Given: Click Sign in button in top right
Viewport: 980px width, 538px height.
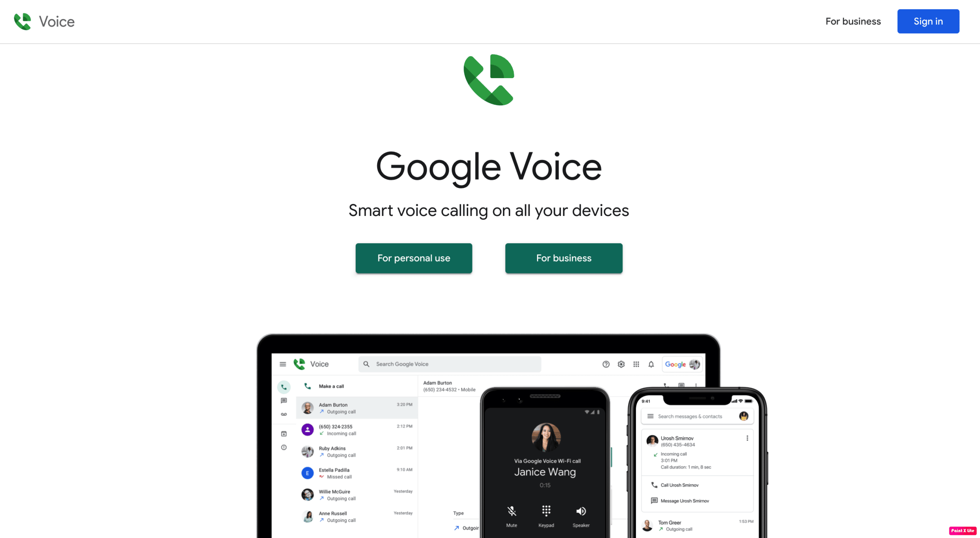Looking at the screenshot, I should (x=928, y=21).
